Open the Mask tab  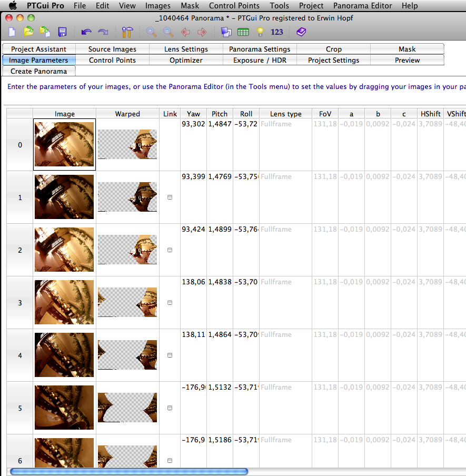click(407, 49)
